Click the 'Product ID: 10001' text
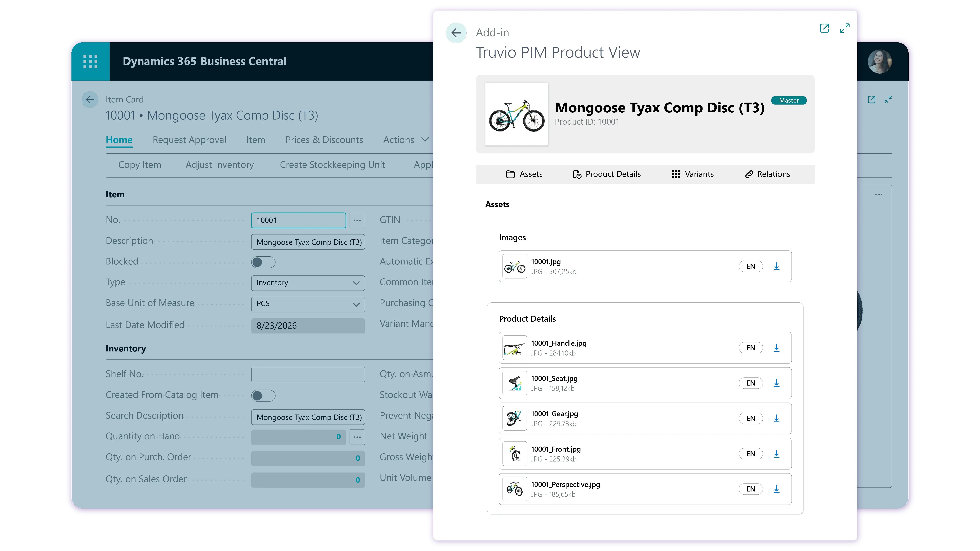980x551 pixels. (587, 122)
